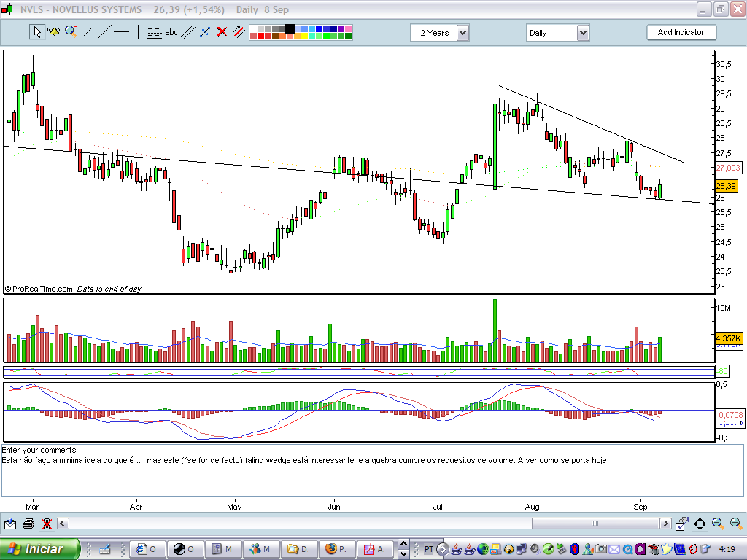Click the show desktop quick launch icon
The width and height of the screenshot is (747, 560).
(104, 549)
